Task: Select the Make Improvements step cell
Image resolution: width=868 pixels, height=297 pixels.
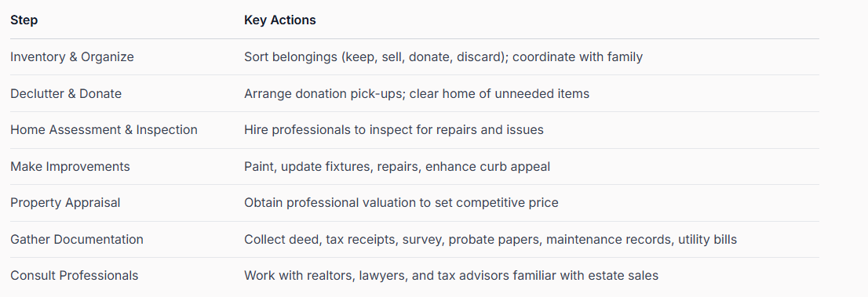Action: pos(71,166)
